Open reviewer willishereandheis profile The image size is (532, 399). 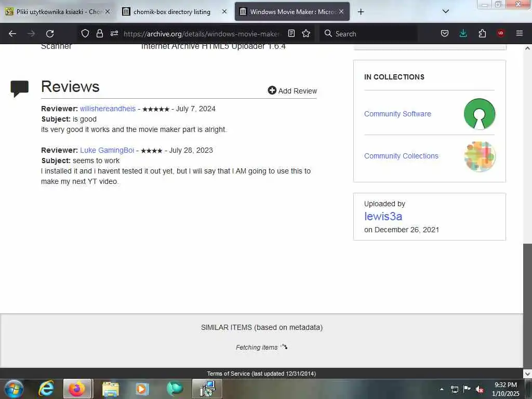tap(108, 109)
